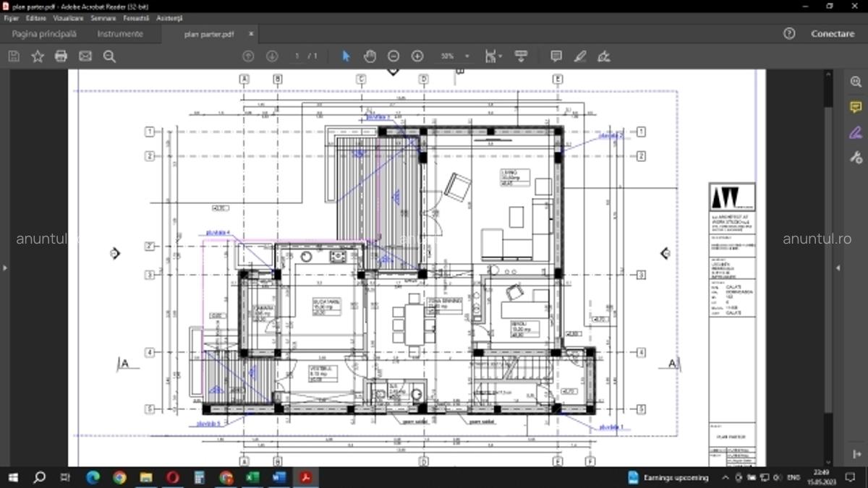Image resolution: width=868 pixels, height=488 pixels.
Task: Open Microsoft Word from the taskbar
Action: coord(279,478)
